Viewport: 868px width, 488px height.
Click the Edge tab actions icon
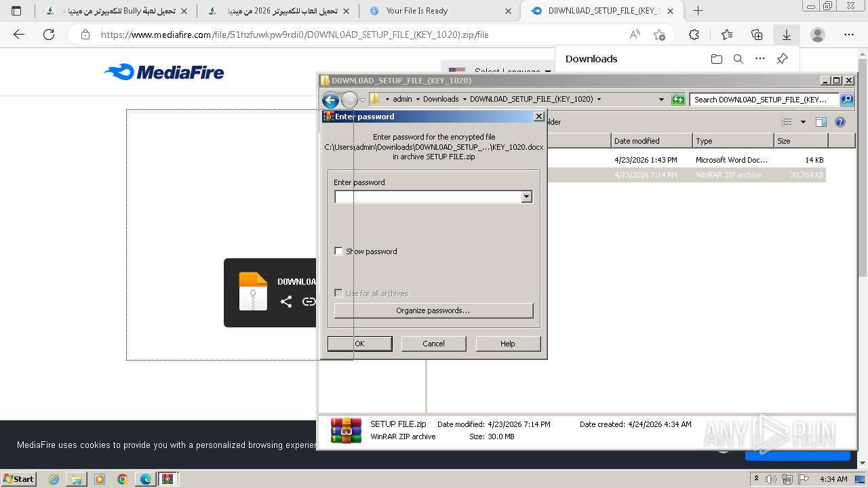click(x=16, y=11)
